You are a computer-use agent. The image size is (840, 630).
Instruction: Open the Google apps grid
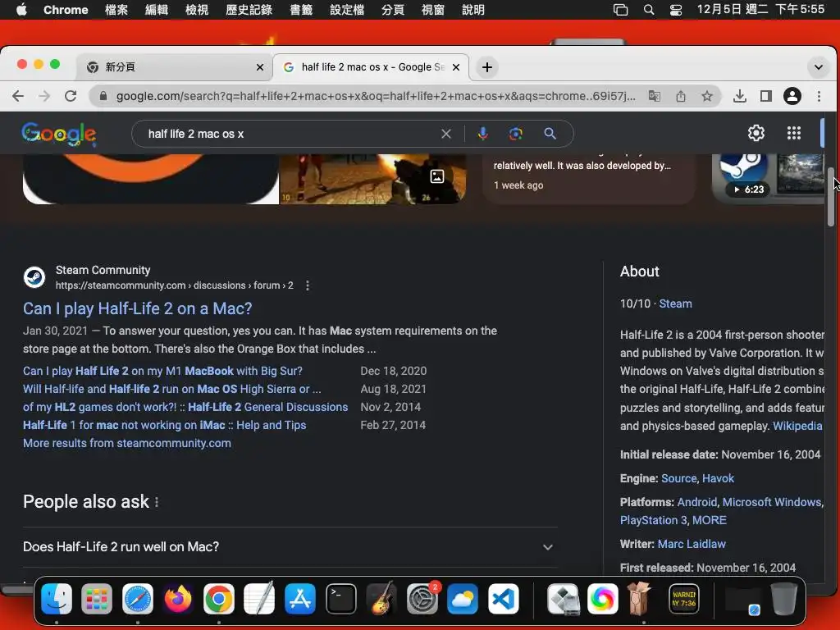(794, 133)
